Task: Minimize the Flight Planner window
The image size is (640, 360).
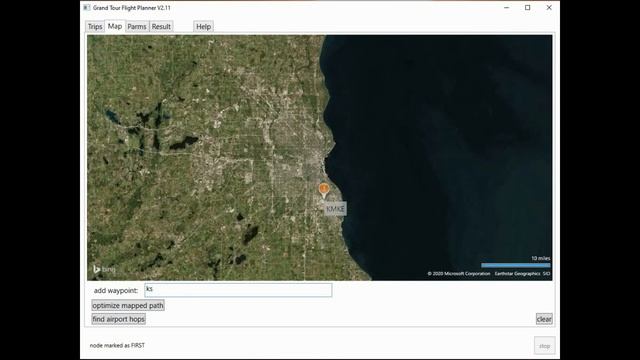Action: tap(507, 8)
